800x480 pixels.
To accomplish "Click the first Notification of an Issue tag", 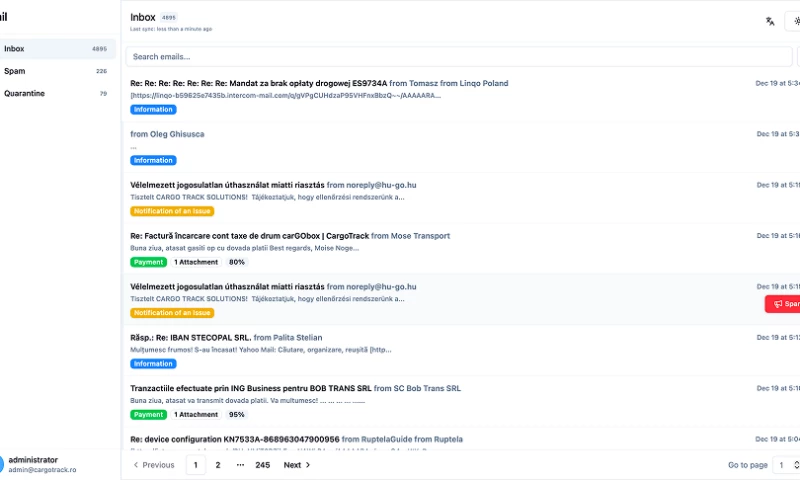I will 172,211.
